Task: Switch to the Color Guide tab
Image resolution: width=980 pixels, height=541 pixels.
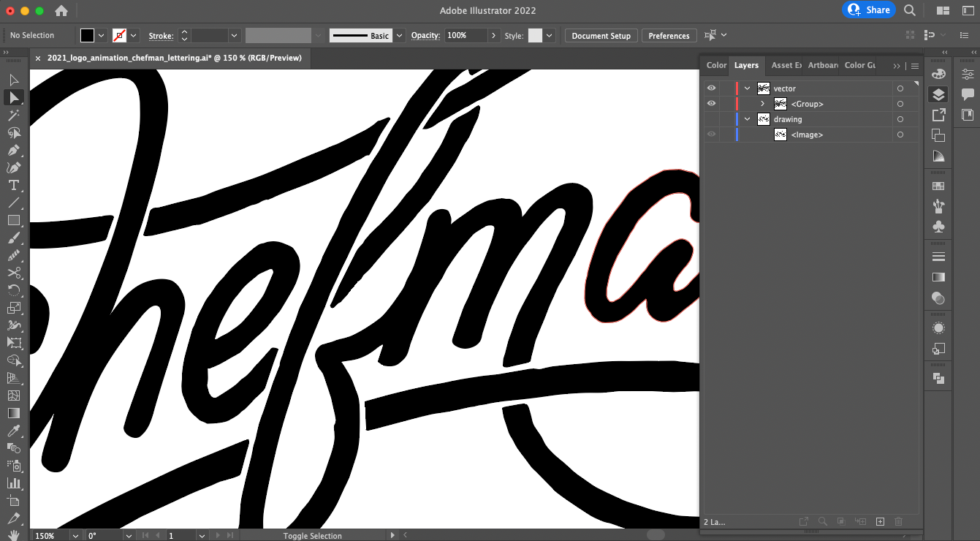Action: [x=859, y=65]
